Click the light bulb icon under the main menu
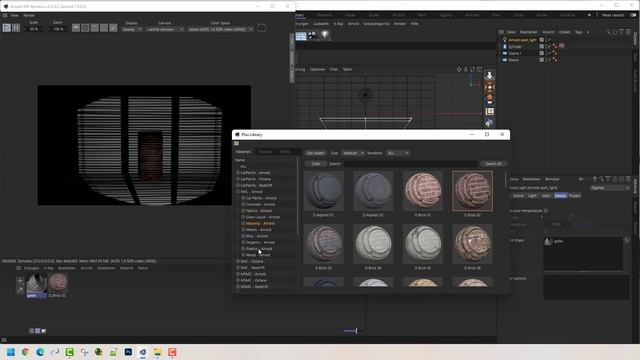The height and width of the screenshot is (360, 640). [325, 35]
